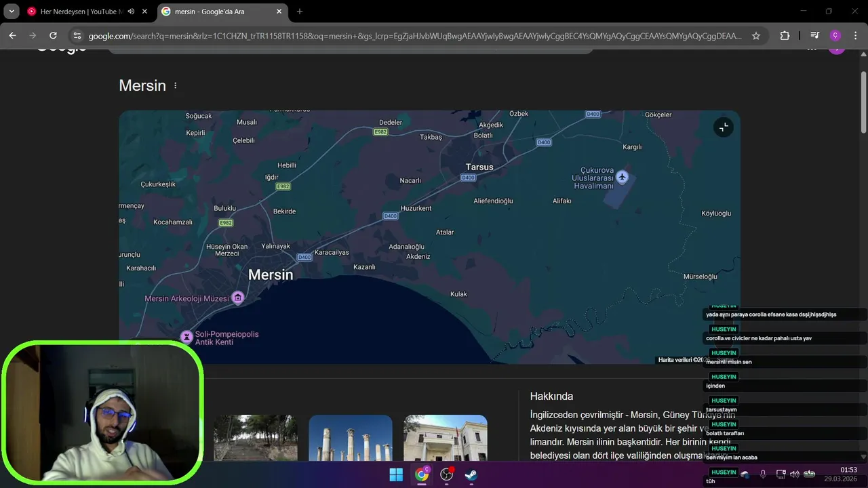This screenshot has width=868, height=488.
Task: Go back to the previous page
Action: click(x=12, y=36)
